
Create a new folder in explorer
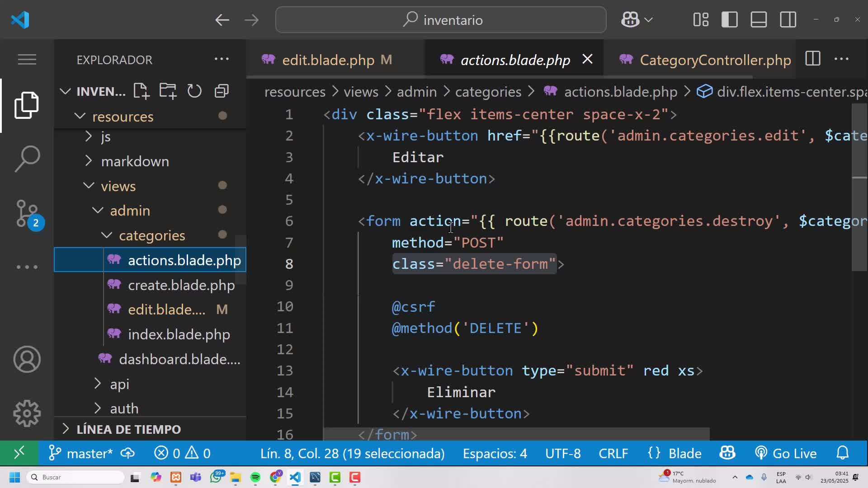click(x=168, y=91)
